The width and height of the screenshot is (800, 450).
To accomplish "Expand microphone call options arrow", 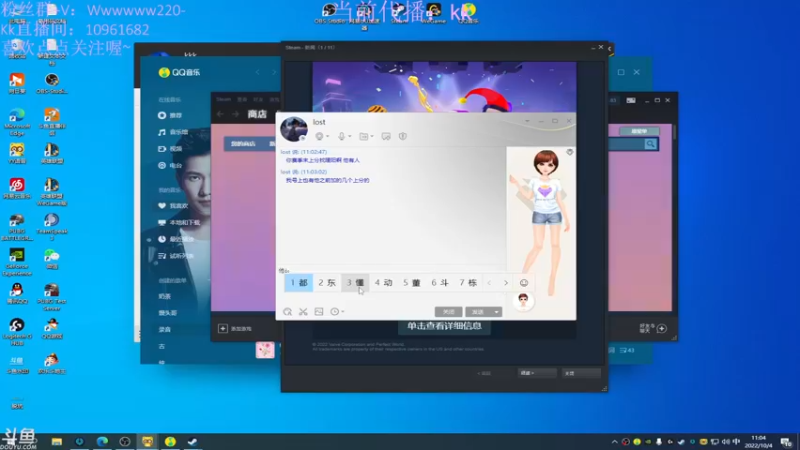I will point(349,136).
